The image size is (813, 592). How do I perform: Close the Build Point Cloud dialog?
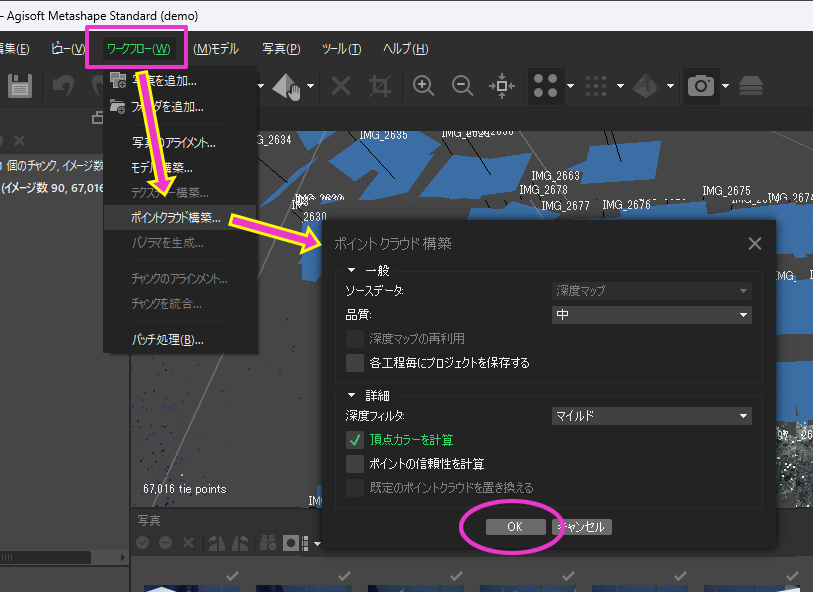[754, 243]
